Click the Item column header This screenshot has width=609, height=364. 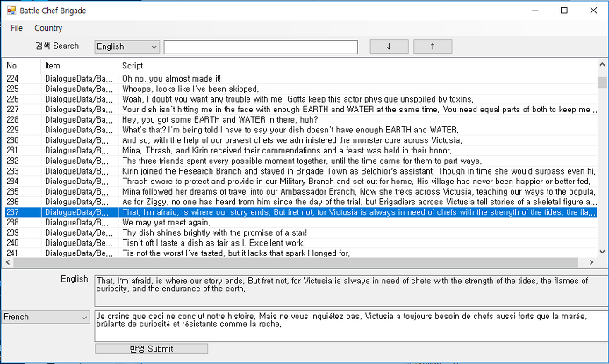point(79,66)
